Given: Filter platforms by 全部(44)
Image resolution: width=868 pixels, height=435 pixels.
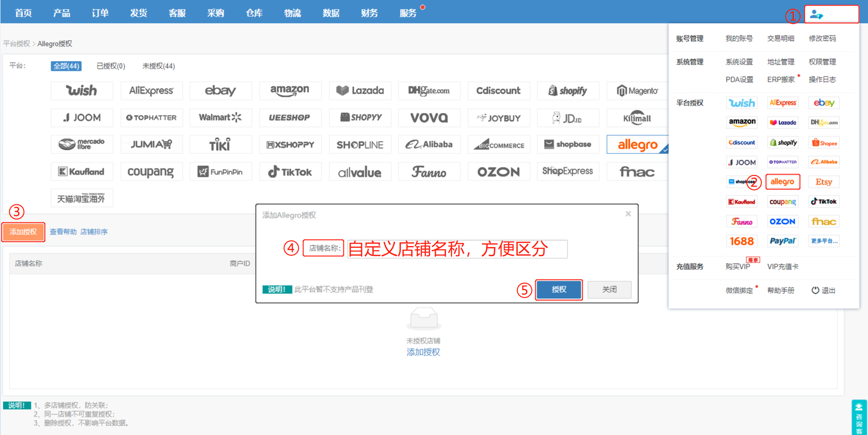Looking at the screenshot, I should click(x=66, y=66).
